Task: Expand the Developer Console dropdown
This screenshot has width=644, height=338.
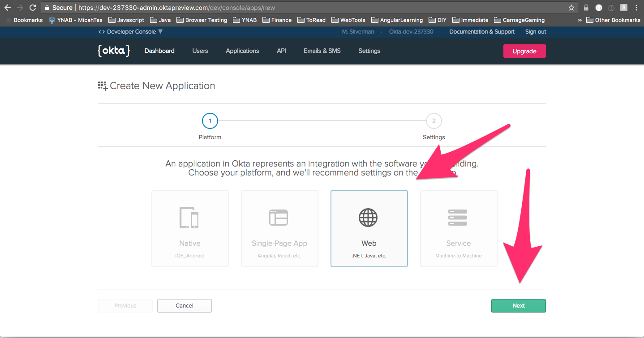Action: coord(130,32)
